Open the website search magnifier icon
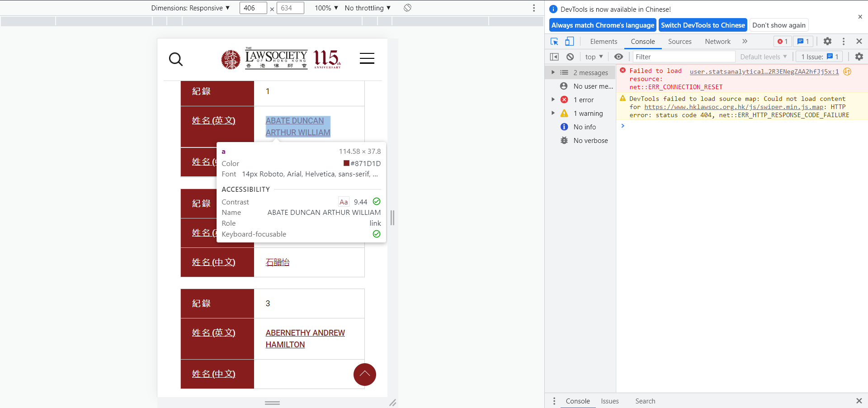868x408 pixels. (176, 59)
